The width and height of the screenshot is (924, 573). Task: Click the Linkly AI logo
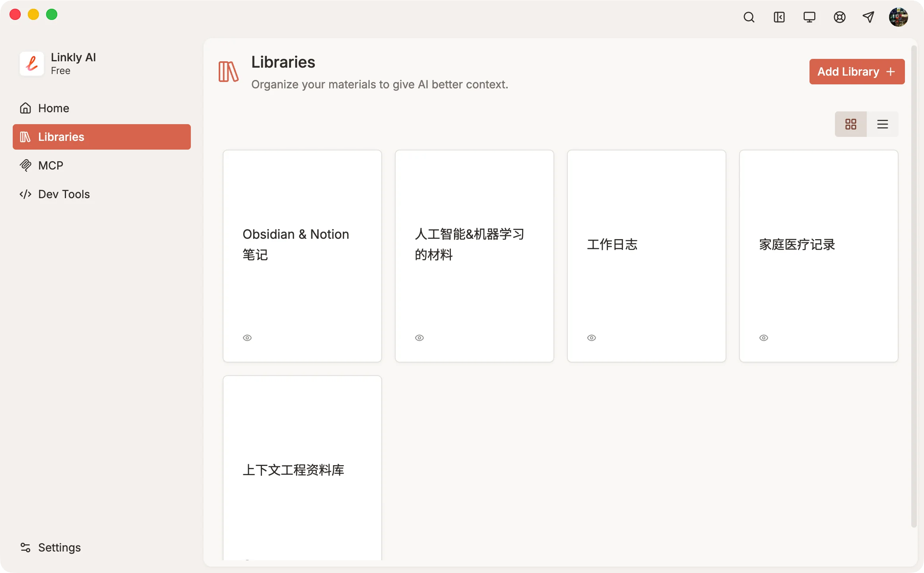pyautogui.click(x=31, y=63)
